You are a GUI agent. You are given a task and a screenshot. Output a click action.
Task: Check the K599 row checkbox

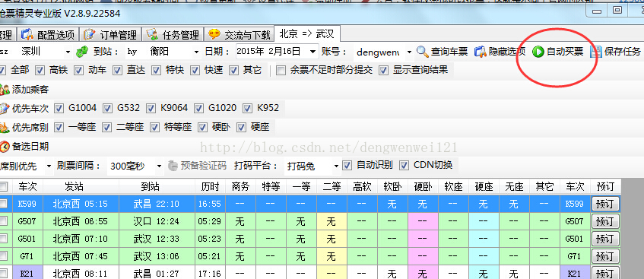[x=3, y=204]
